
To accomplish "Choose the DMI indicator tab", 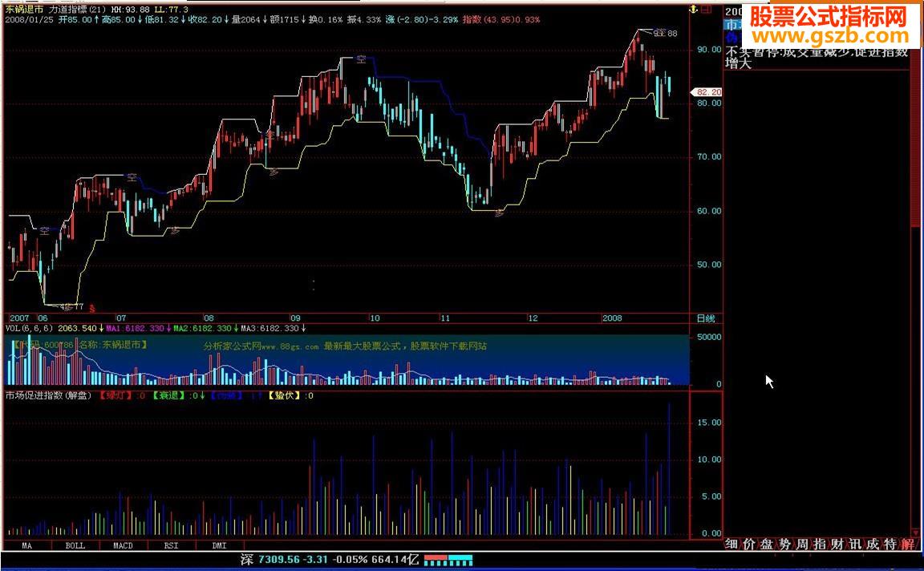I will pyautogui.click(x=219, y=545).
